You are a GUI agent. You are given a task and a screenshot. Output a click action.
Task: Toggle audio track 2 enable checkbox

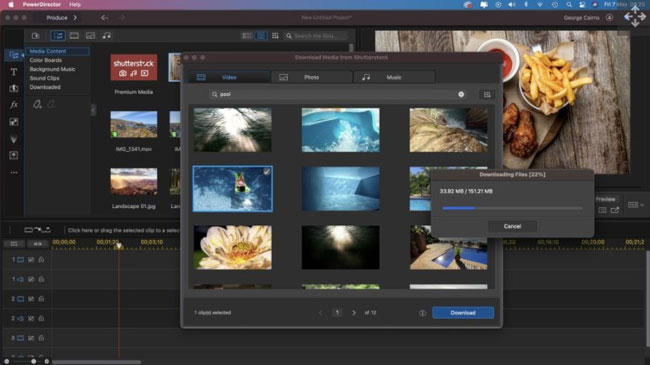click(31, 319)
